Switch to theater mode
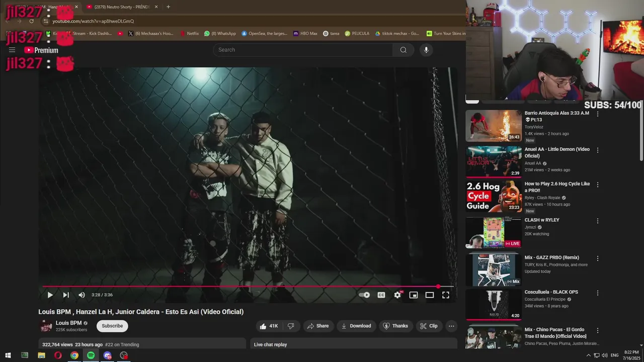Screen dimensions: 644x362 (430, 295)
